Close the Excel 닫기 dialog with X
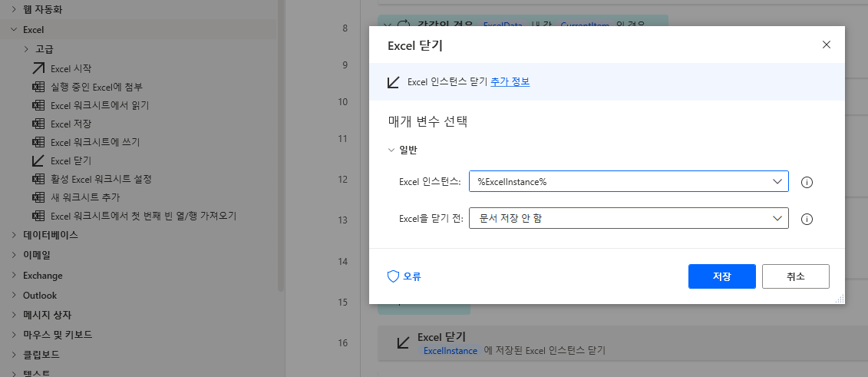Image resolution: width=868 pixels, height=377 pixels. pyautogui.click(x=827, y=45)
